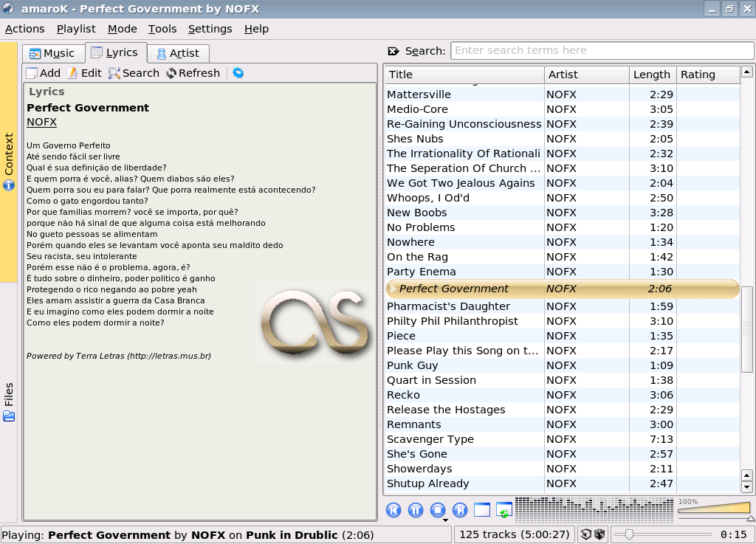This screenshot has height=544, width=756.
Task: Switch to the Music tab
Action: [x=52, y=53]
